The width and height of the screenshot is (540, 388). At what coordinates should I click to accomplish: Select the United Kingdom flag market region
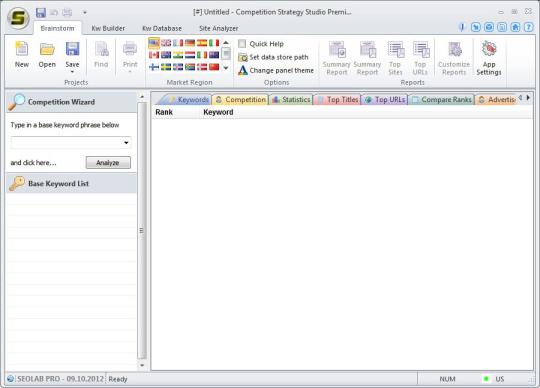pyautogui.click(x=166, y=43)
